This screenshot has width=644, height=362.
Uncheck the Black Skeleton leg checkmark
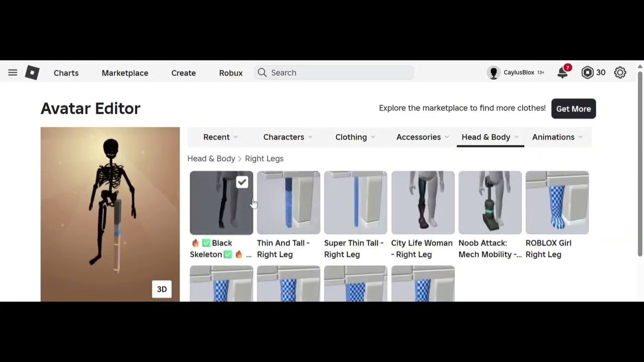[x=242, y=182]
